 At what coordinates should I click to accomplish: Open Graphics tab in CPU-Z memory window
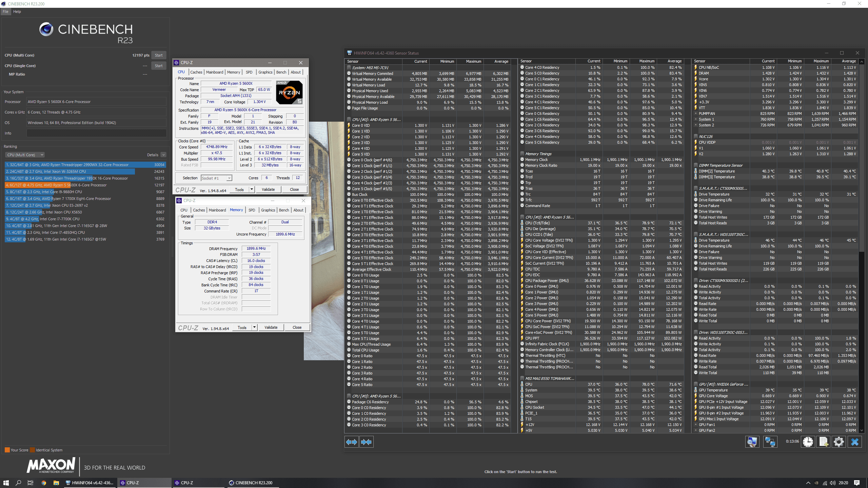pos(268,210)
